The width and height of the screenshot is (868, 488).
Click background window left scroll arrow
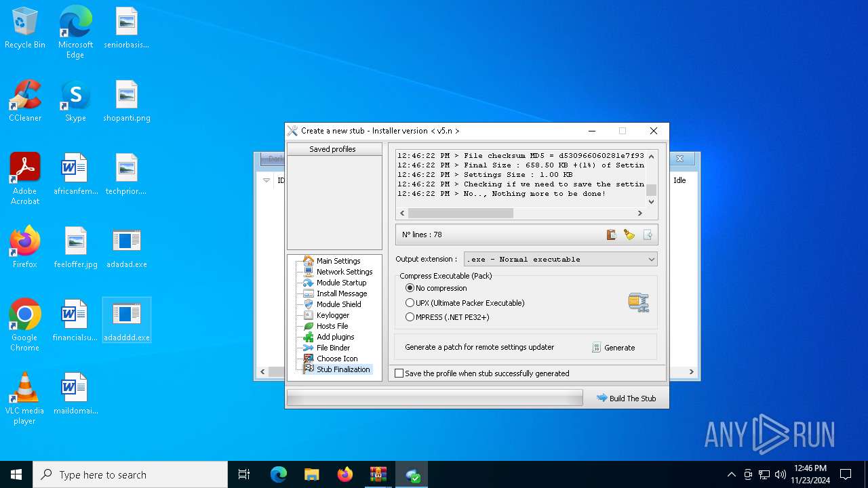pyautogui.click(x=263, y=371)
